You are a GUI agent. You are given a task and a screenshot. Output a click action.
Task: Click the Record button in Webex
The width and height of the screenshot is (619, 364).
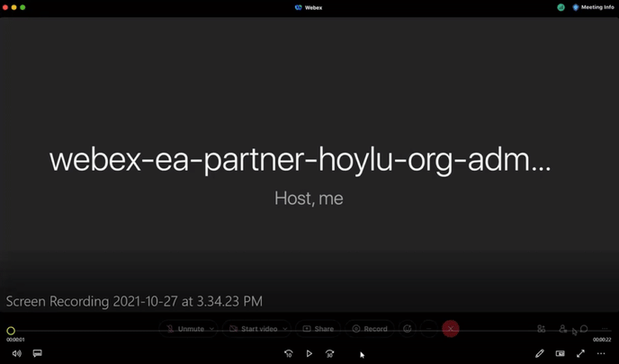[x=370, y=329]
